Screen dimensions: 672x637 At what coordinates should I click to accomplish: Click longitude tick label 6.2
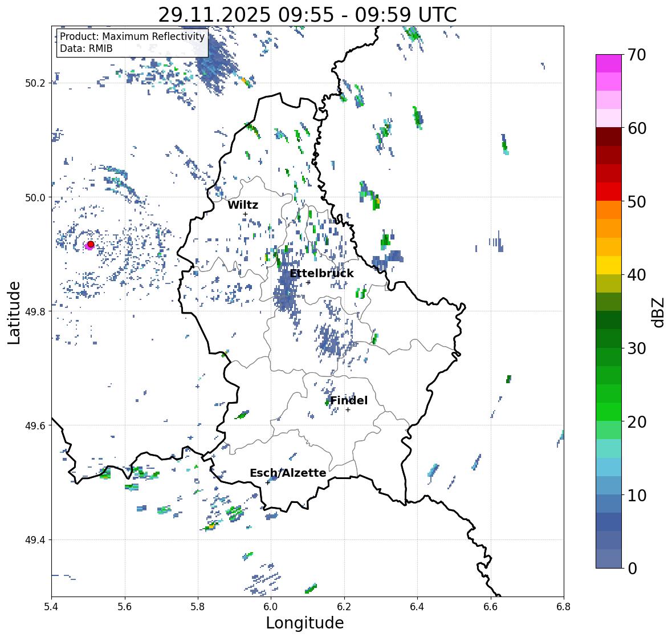point(344,607)
